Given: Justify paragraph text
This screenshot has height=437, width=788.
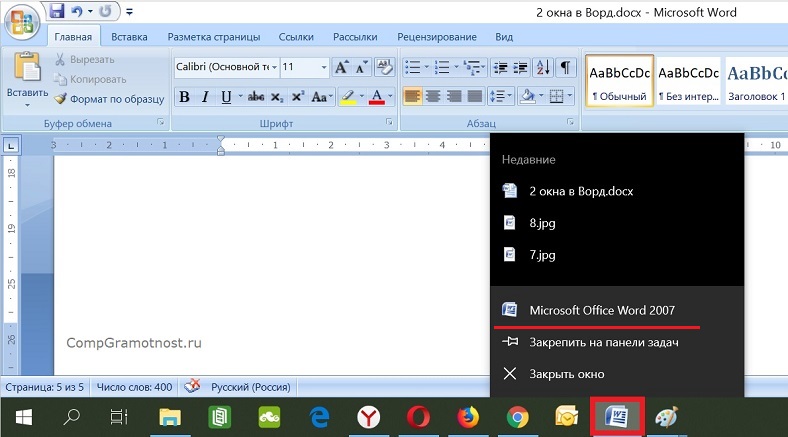Looking at the screenshot, I should click(x=474, y=96).
